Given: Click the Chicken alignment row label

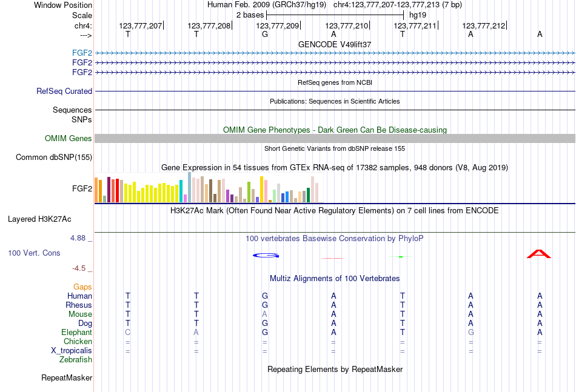Looking at the screenshot, I should tap(78, 341).
